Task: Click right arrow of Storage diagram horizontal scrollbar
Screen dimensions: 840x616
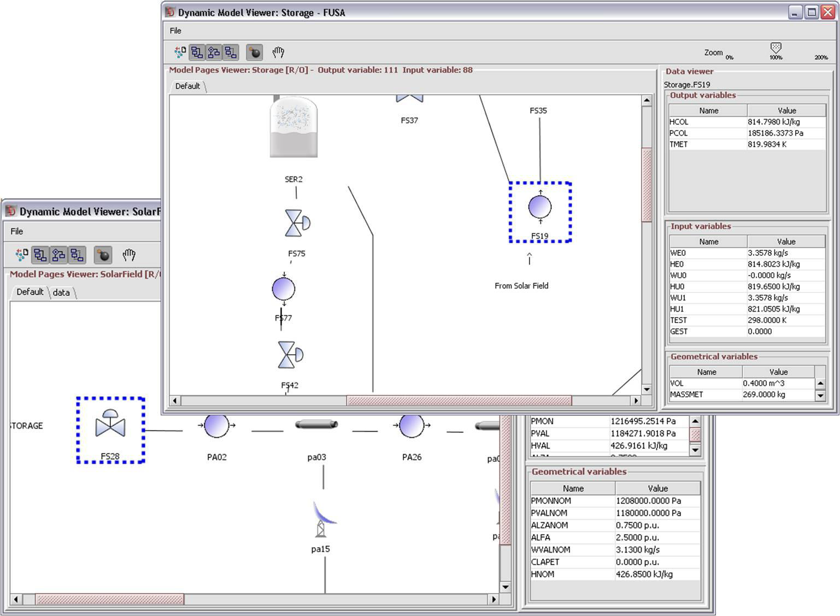Action: click(636, 401)
